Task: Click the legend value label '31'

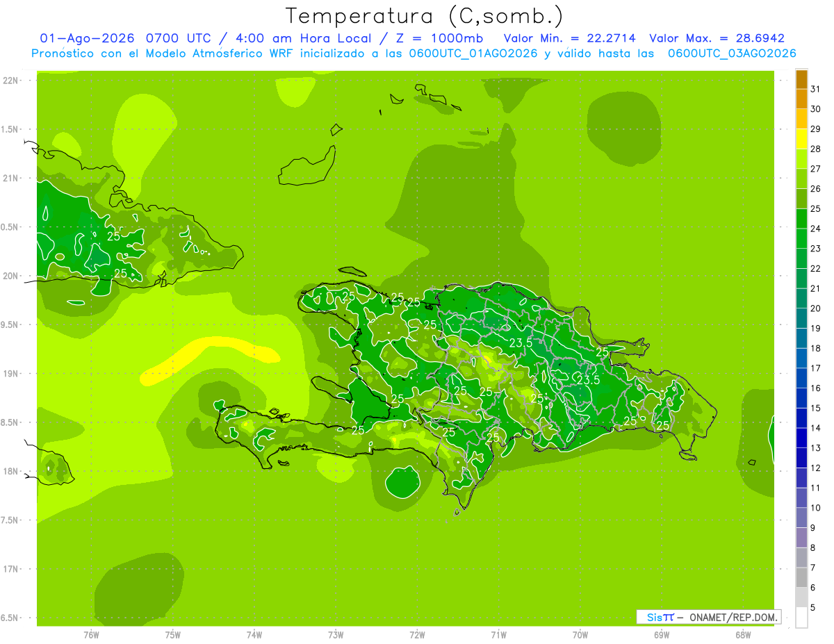Action: coord(816,89)
